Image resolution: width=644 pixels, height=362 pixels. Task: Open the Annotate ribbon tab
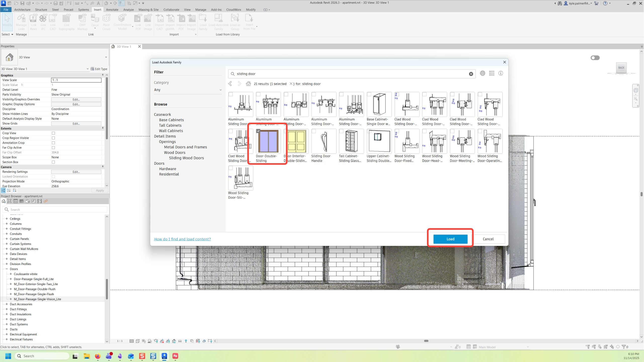click(x=112, y=10)
